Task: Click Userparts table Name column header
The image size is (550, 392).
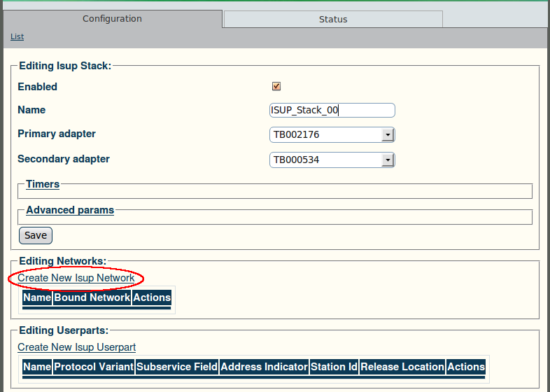Action: coord(37,367)
